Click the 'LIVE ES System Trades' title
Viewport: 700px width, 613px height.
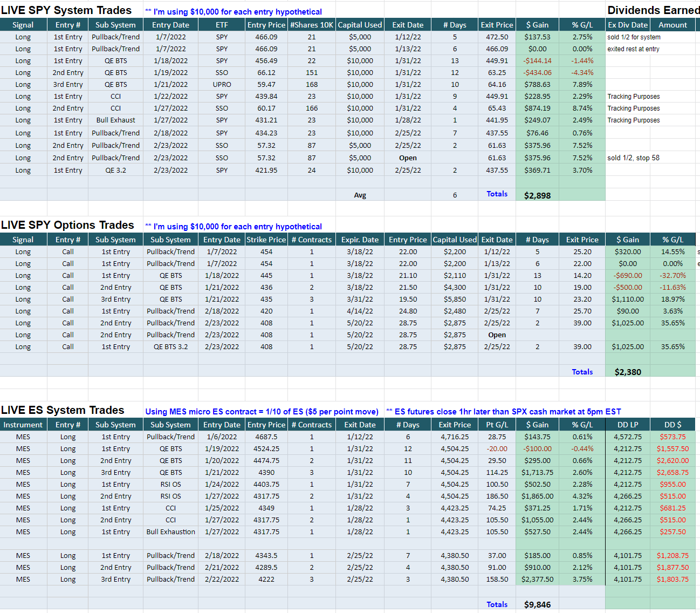63,410
